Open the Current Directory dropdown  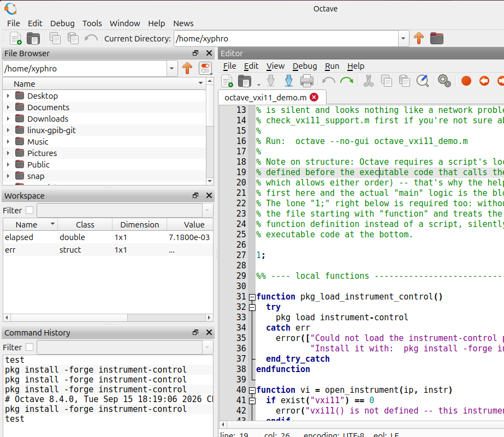click(x=403, y=39)
